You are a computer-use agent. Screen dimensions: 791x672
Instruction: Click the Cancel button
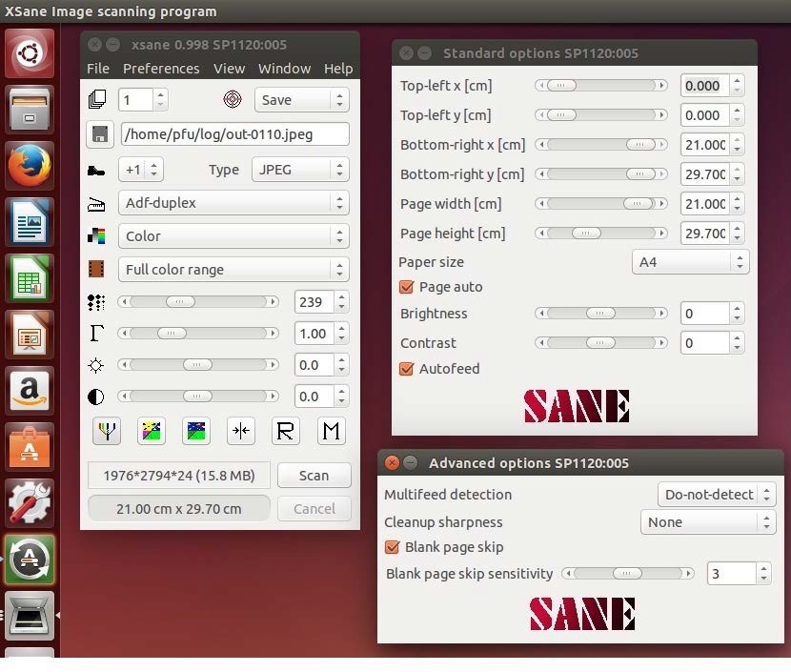pyautogui.click(x=314, y=508)
